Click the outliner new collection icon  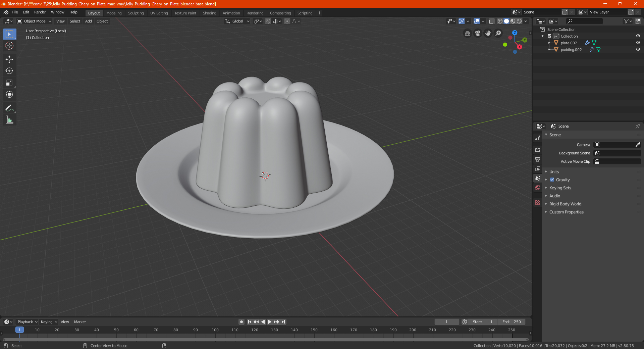point(638,21)
